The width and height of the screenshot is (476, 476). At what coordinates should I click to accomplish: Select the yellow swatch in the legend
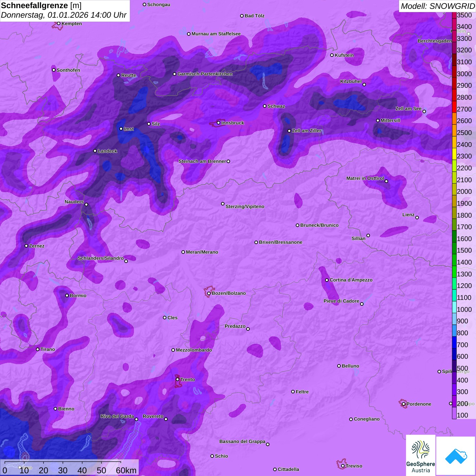[x=454, y=154]
